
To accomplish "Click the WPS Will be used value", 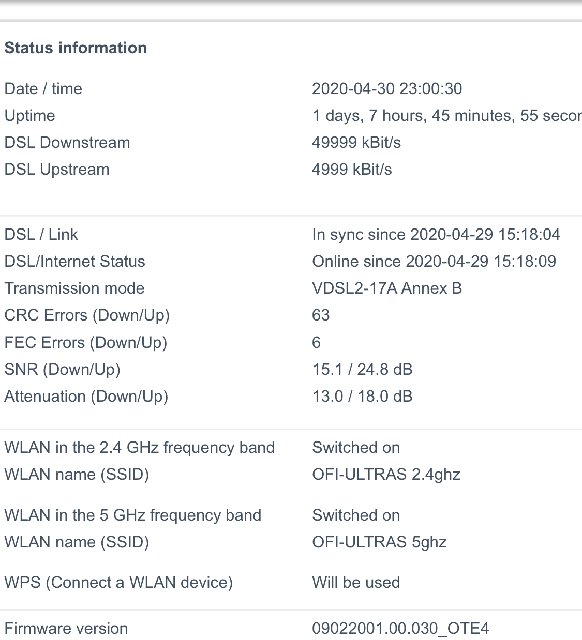I will click(x=355, y=582).
